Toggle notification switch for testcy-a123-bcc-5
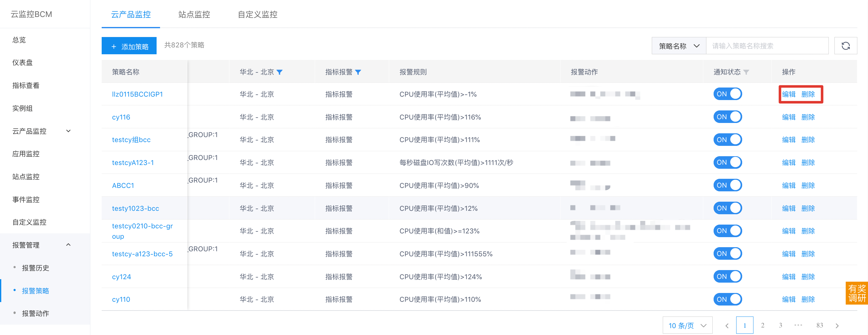This screenshot has width=868, height=335. coord(727,253)
